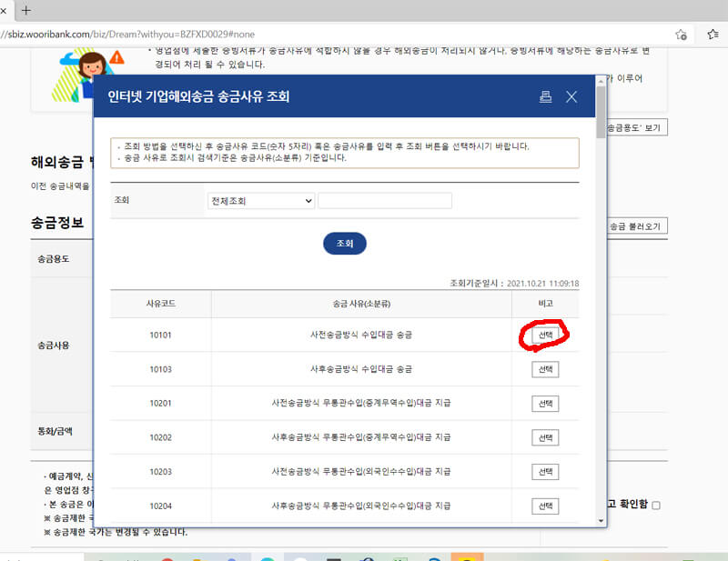Click the 통화/금액 label on background page
This screenshot has height=561, width=728.
coord(55,431)
